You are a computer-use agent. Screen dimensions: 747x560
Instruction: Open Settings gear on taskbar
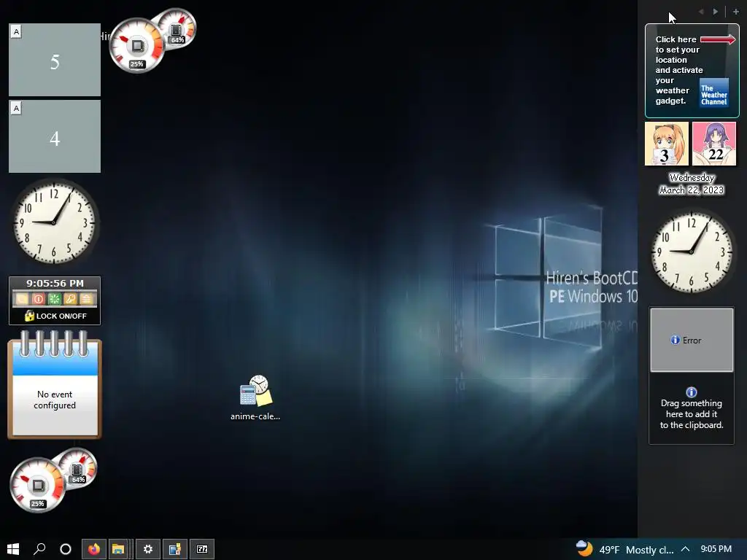147,549
